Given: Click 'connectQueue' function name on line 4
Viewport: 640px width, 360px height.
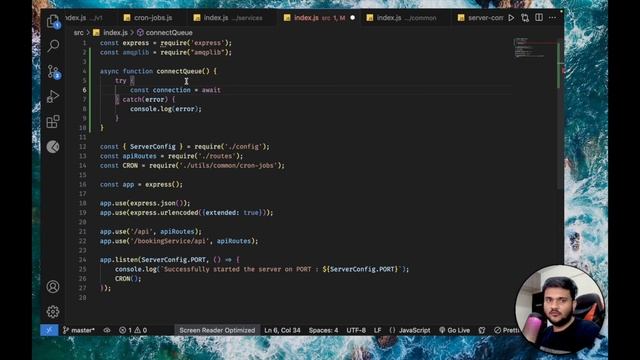Looking at the screenshot, I should (179, 71).
